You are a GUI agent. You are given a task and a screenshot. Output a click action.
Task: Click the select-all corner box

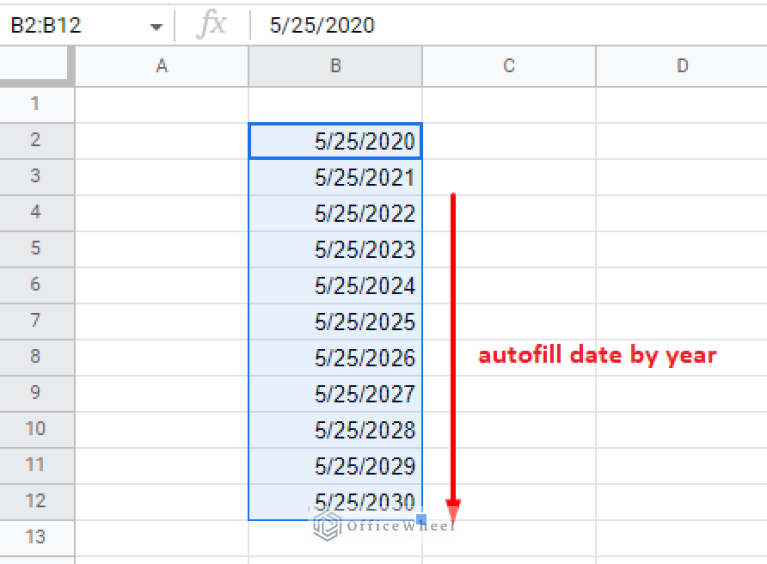click(37, 66)
